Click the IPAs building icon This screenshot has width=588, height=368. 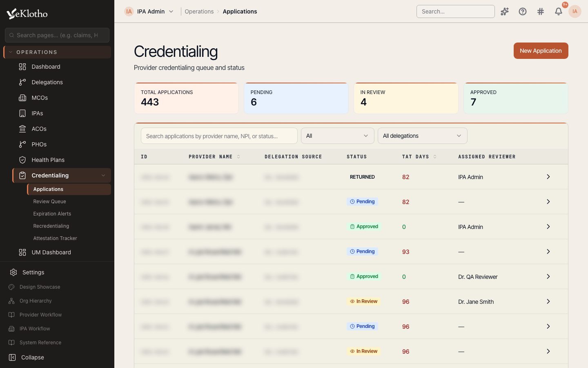(x=22, y=113)
